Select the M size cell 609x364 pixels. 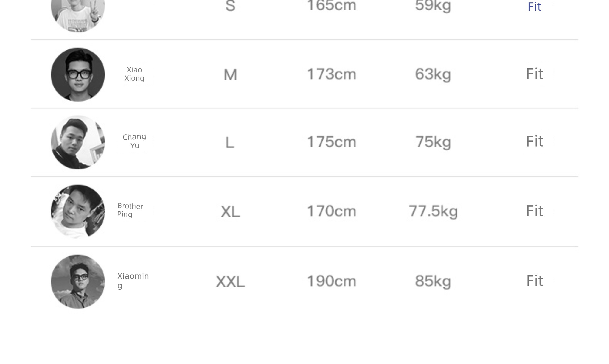click(x=230, y=75)
